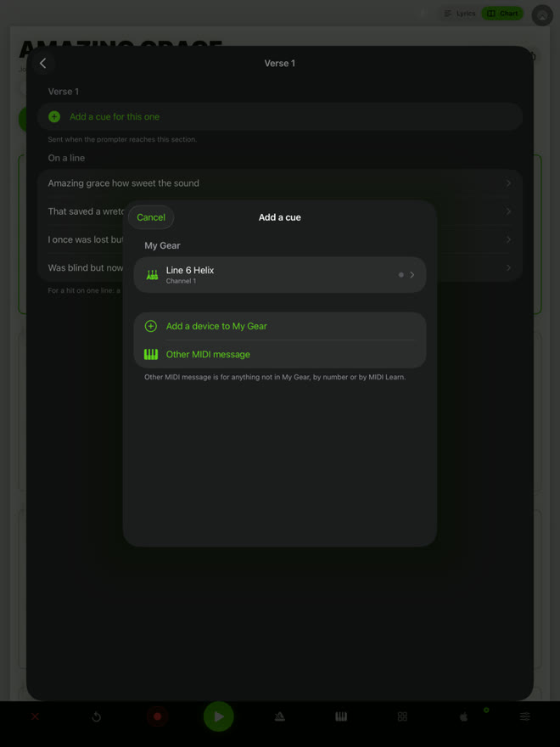Start recording with the red record button

tap(158, 716)
